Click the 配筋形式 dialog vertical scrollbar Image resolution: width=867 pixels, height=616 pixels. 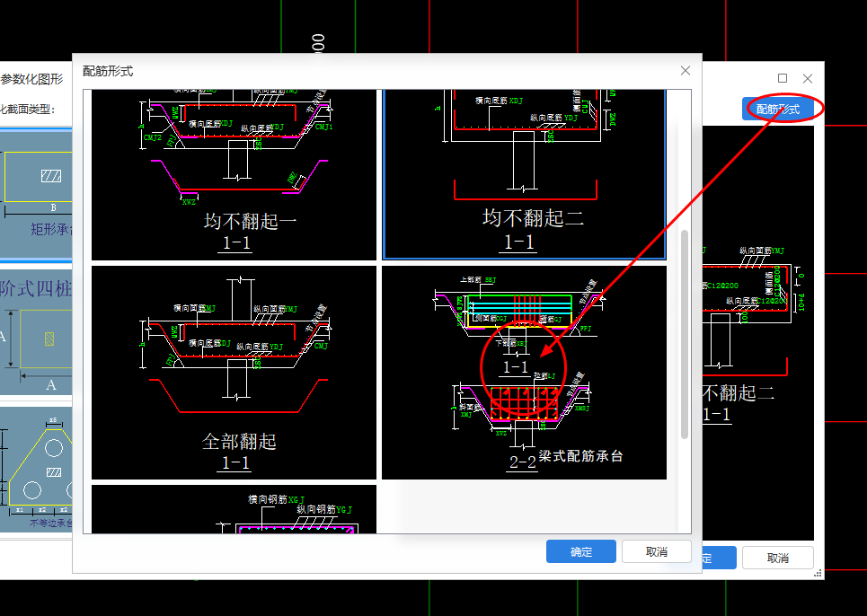pyautogui.click(x=685, y=334)
